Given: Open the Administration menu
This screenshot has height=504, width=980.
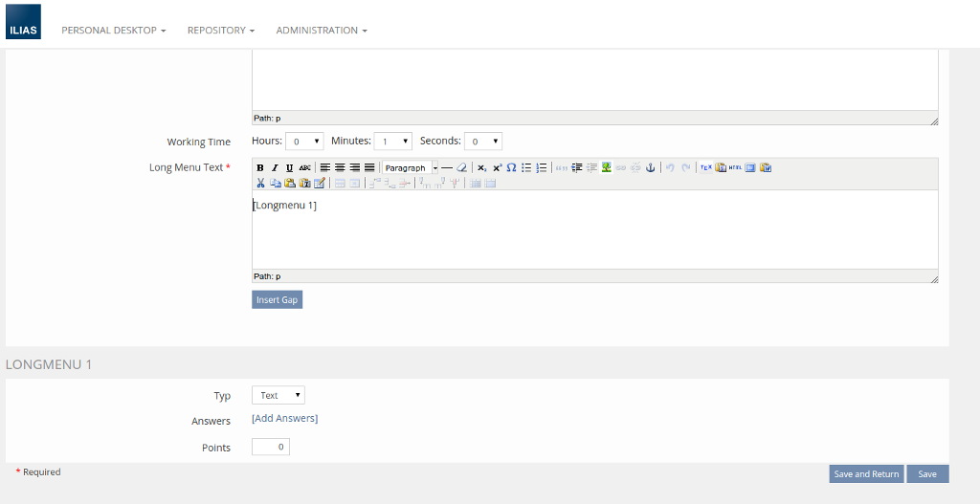Looking at the screenshot, I should coord(322,31).
